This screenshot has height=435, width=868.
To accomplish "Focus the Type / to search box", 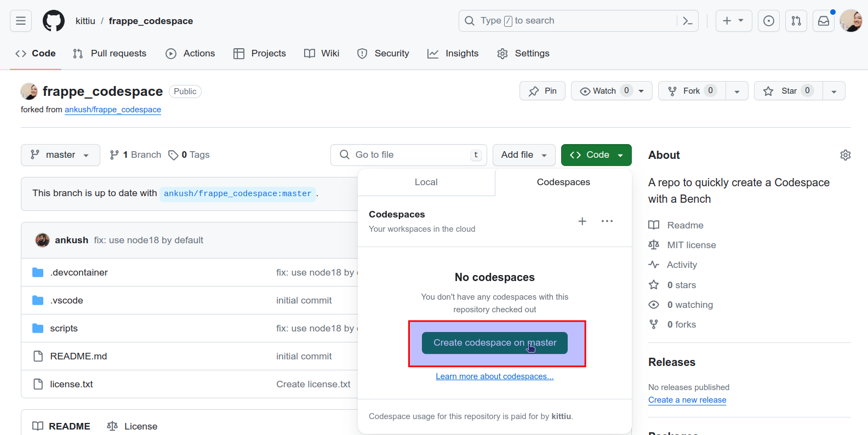I will click(567, 21).
